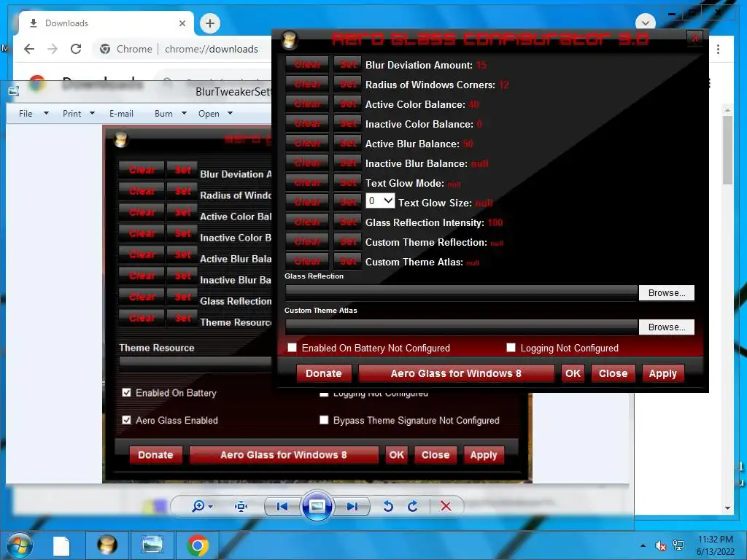747x560 pixels.
Task: Click Clear for Active Blur Balance
Action: click(307, 144)
